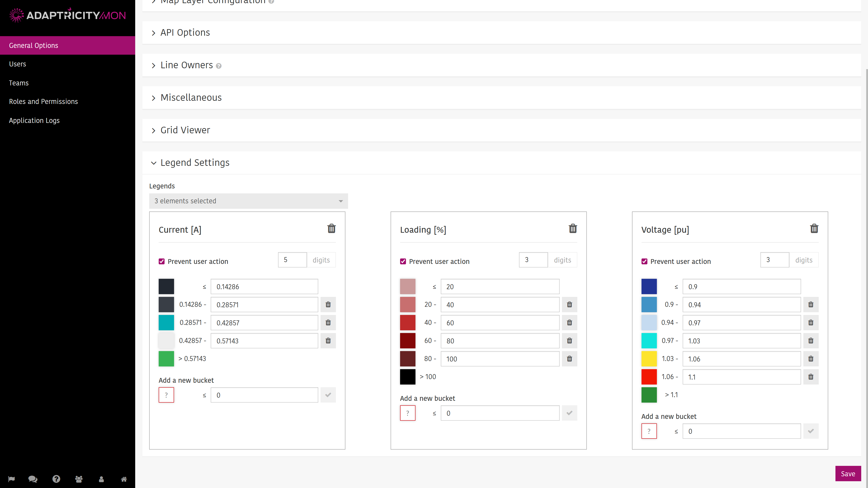
Task: Confirm new bucket in Voltage [pu] legend
Action: (811, 431)
